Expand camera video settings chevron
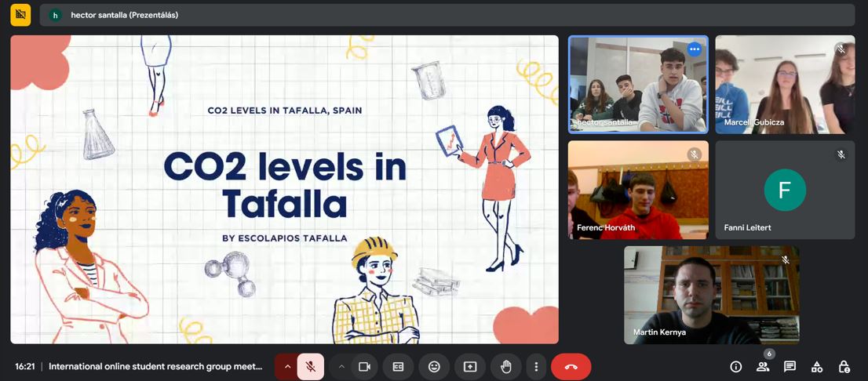 click(341, 367)
